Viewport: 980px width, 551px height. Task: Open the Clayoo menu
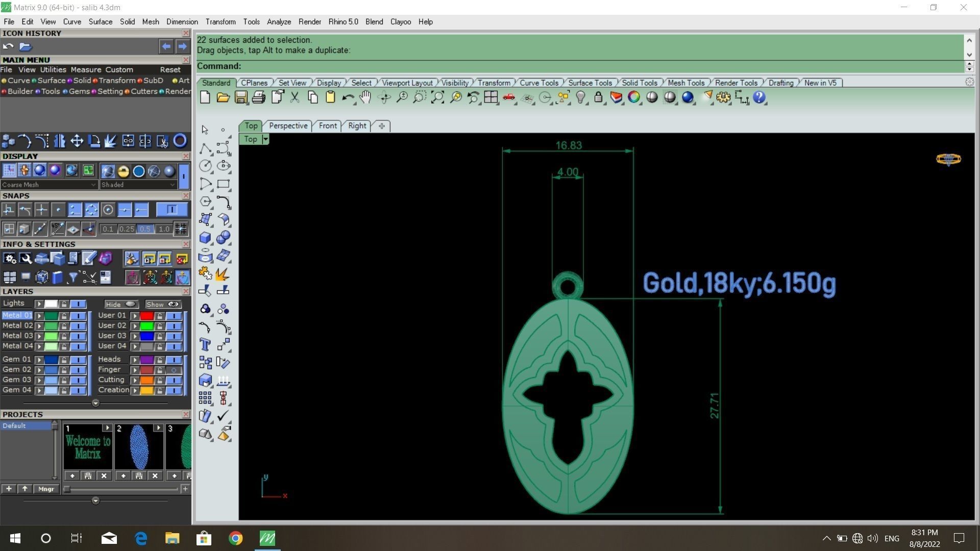click(401, 21)
